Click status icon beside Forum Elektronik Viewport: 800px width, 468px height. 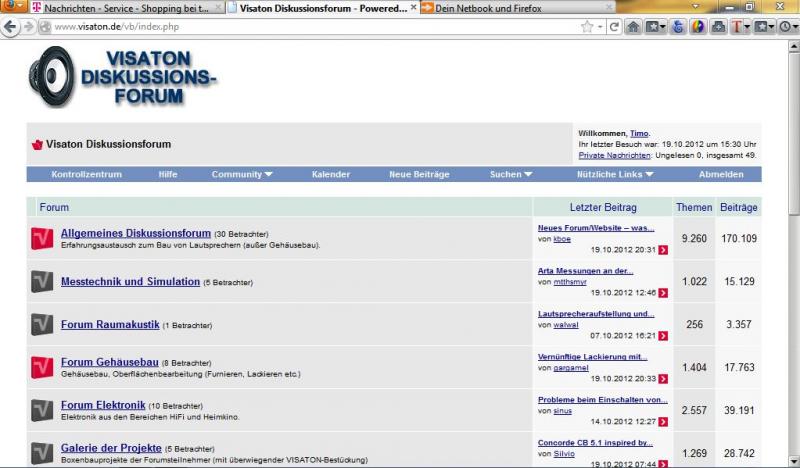click(x=42, y=410)
